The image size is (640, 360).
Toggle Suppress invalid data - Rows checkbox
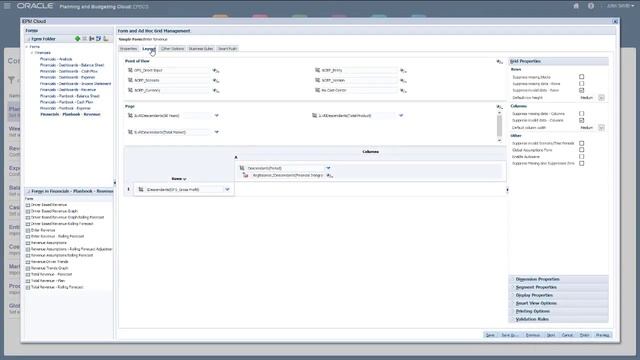coord(581,90)
